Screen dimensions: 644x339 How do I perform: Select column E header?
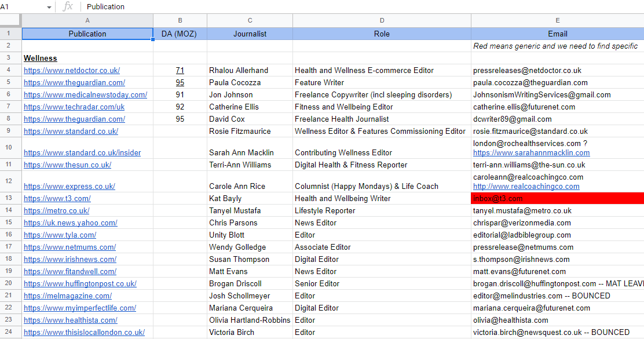point(557,20)
